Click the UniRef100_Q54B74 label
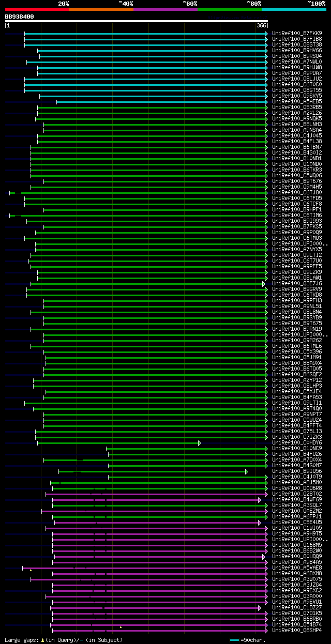The height and width of the screenshot is (644, 331). point(297,624)
